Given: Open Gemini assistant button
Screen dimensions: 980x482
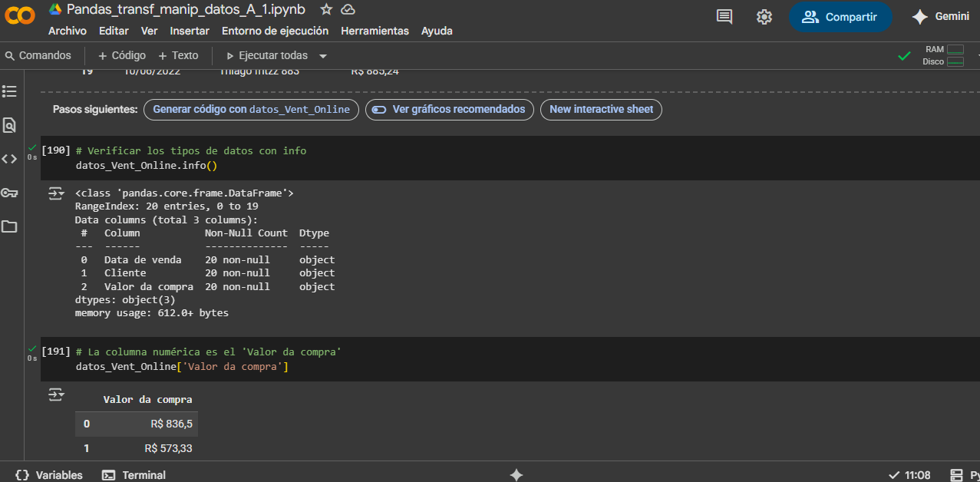Looking at the screenshot, I should [940, 17].
